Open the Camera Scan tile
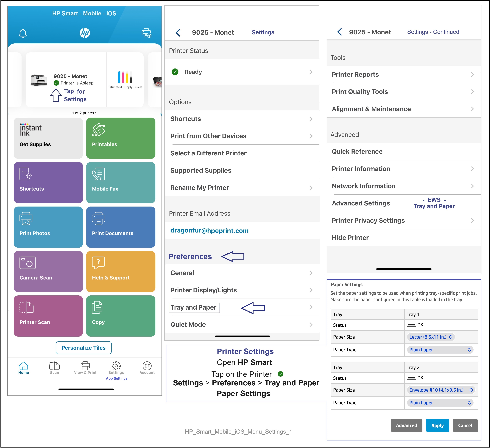491x448 pixels. [x=48, y=272]
